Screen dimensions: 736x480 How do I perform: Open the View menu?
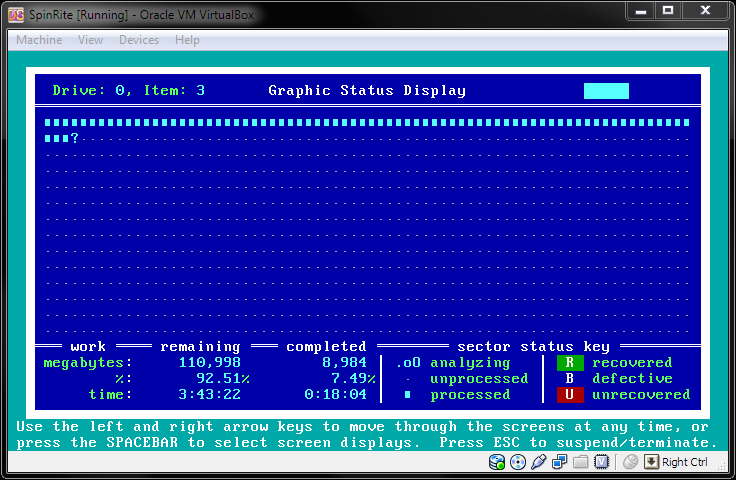click(x=90, y=40)
